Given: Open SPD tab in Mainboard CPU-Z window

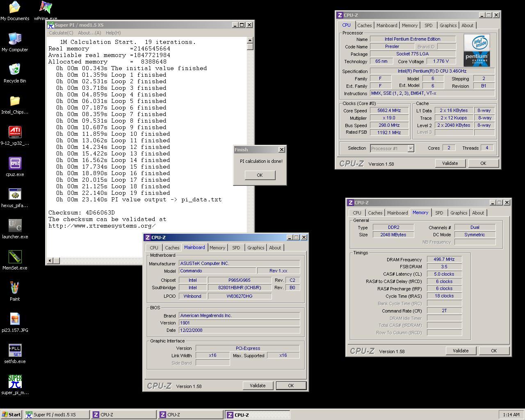Looking at the screenshot, I should coord(236,248).
